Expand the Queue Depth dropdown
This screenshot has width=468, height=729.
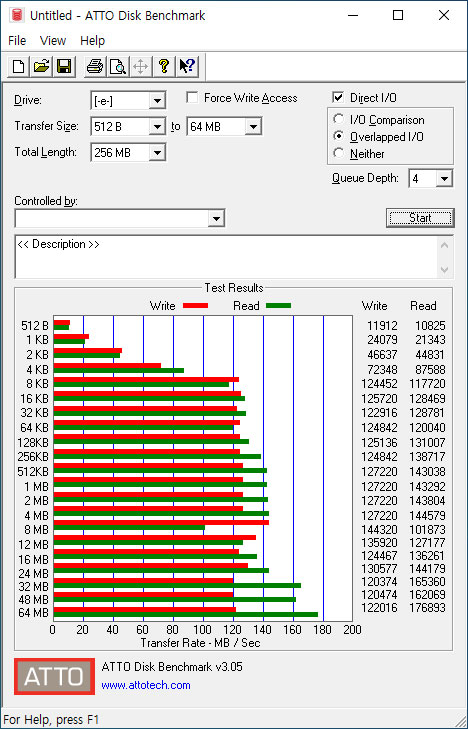(x=444, y=179)
